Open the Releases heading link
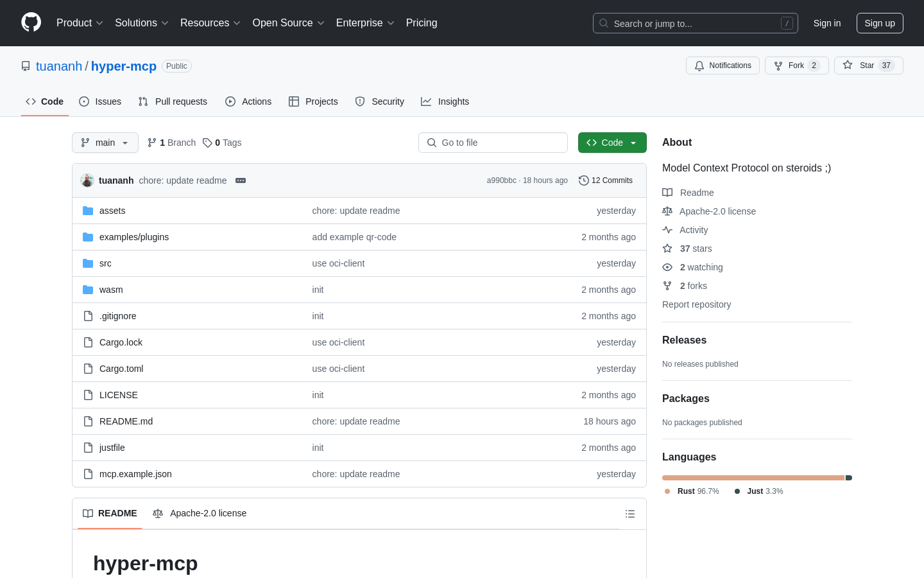Viewport: 924px width, 578px height. 684,340
